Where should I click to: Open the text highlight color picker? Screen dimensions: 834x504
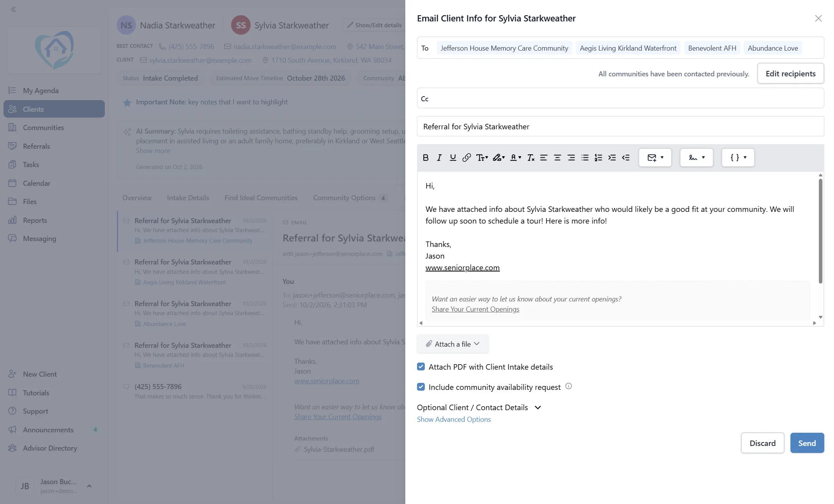click(x=498, y=158)
